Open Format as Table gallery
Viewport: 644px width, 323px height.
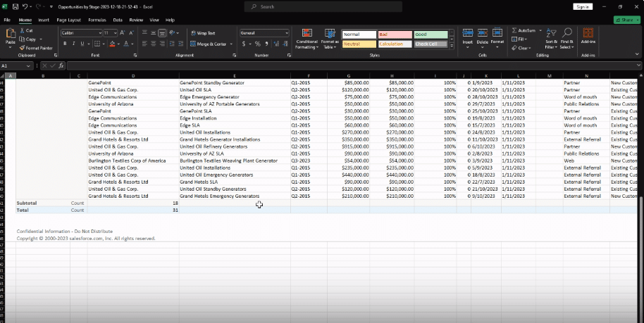(329, 39)
